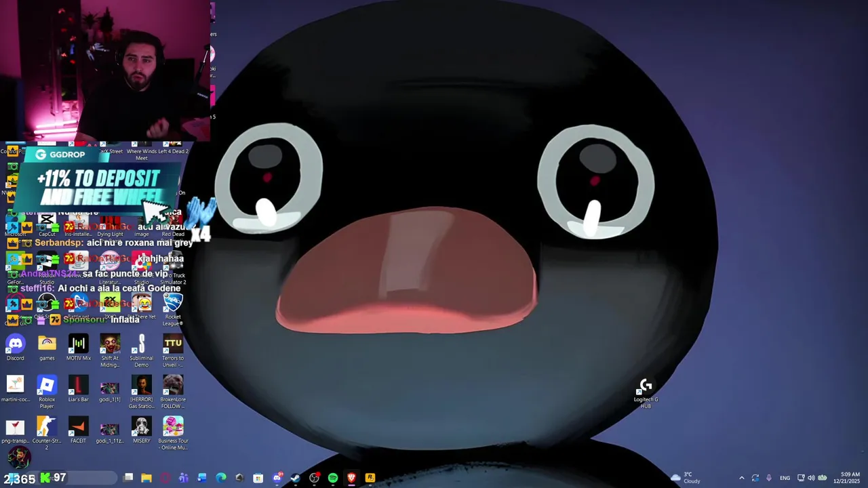
Task: Select the Shift At Midnight shortcut
Action: click(110, 351)
